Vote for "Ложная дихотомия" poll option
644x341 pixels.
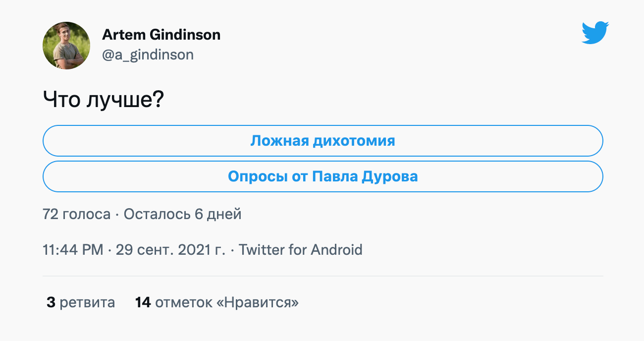322,141
